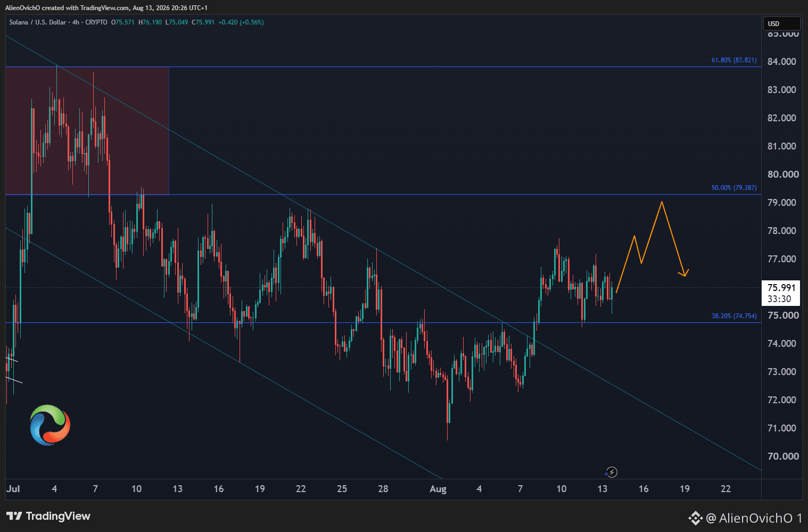Click the 77.000 price axis label

[x=782, y=259]
